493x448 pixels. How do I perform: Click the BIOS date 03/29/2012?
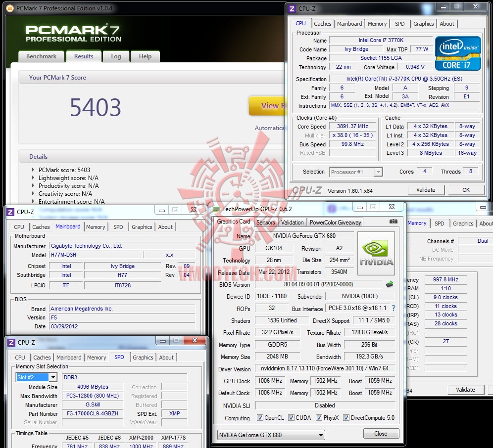point(122,326)
